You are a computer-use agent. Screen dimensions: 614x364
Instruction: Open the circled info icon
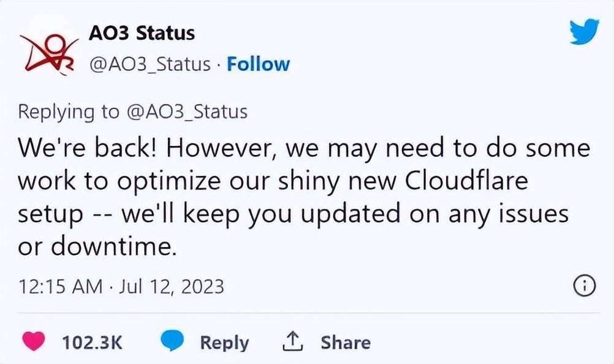coord(583,286)
